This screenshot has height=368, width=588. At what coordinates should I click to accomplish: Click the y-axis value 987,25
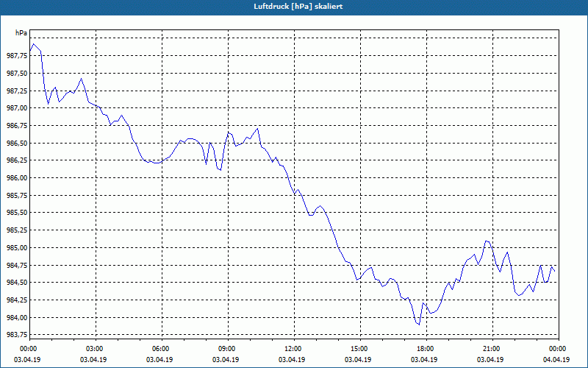17,91
